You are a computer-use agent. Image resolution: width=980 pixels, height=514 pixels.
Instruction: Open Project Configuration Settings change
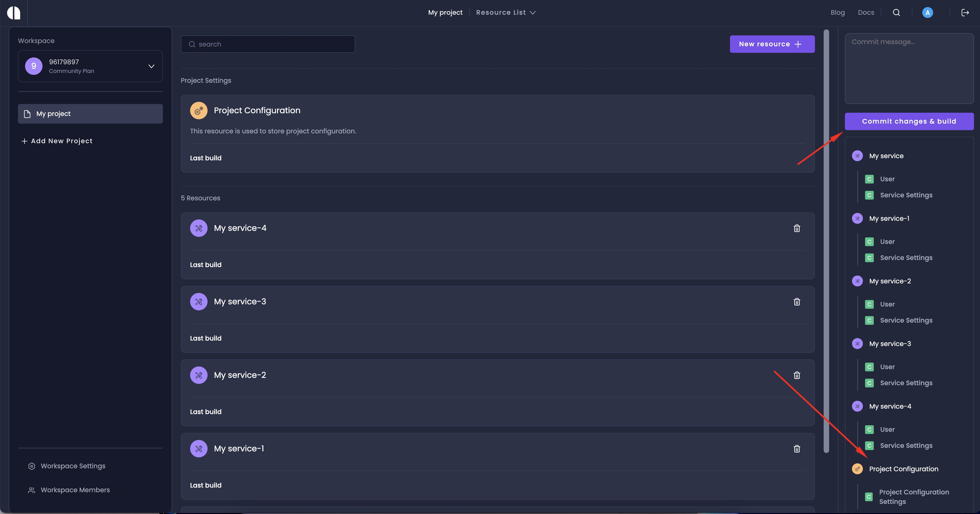coord(914,497)
